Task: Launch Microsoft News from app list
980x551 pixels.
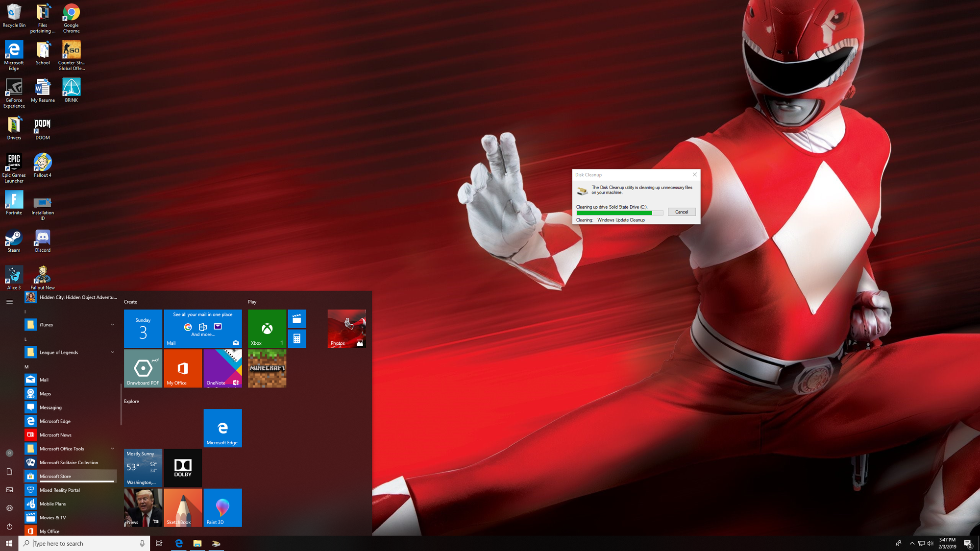Action: pos(71,435)
